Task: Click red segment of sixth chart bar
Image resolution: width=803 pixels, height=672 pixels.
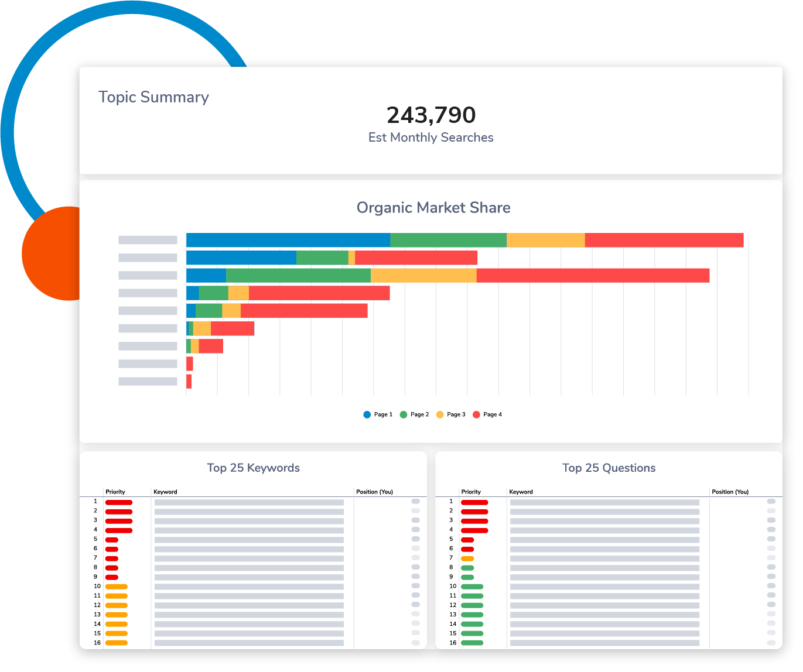Action: click(233, 328)
